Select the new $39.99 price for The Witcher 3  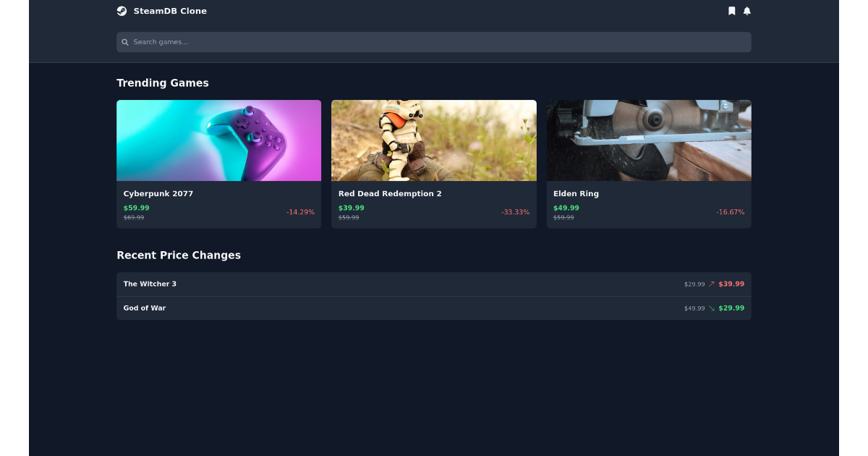(x=733, y=284)
